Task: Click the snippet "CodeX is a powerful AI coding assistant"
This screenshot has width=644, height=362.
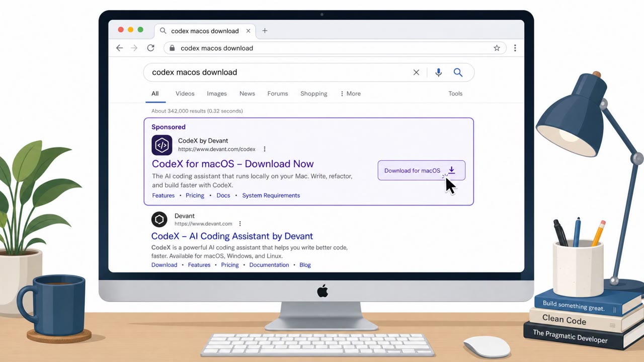Action: click(x=250, y=251)
